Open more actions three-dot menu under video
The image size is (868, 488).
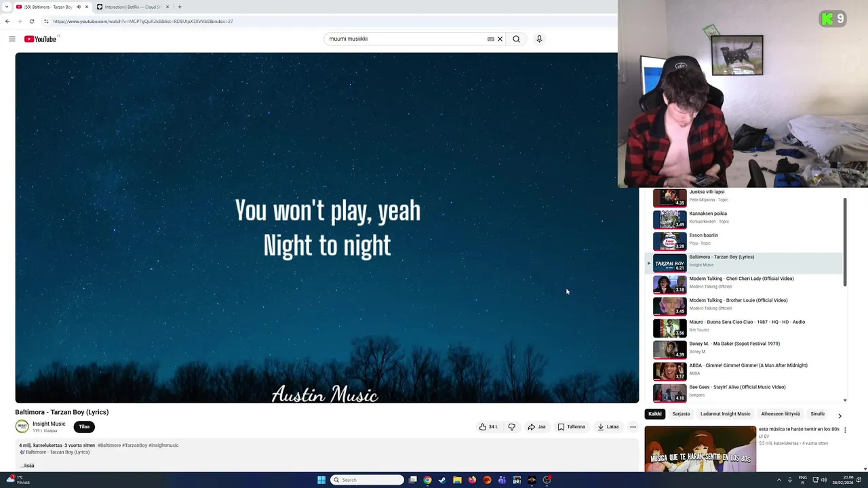633,427
